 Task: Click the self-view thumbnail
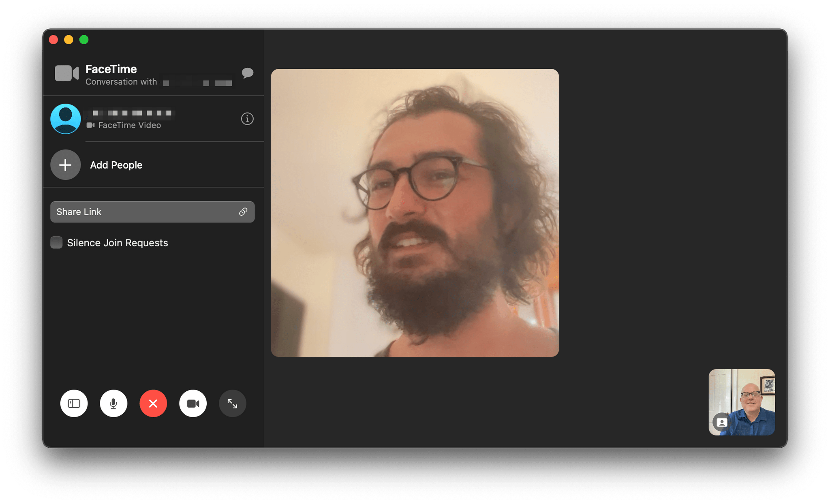pyautogui.click(x=749, y=397)
